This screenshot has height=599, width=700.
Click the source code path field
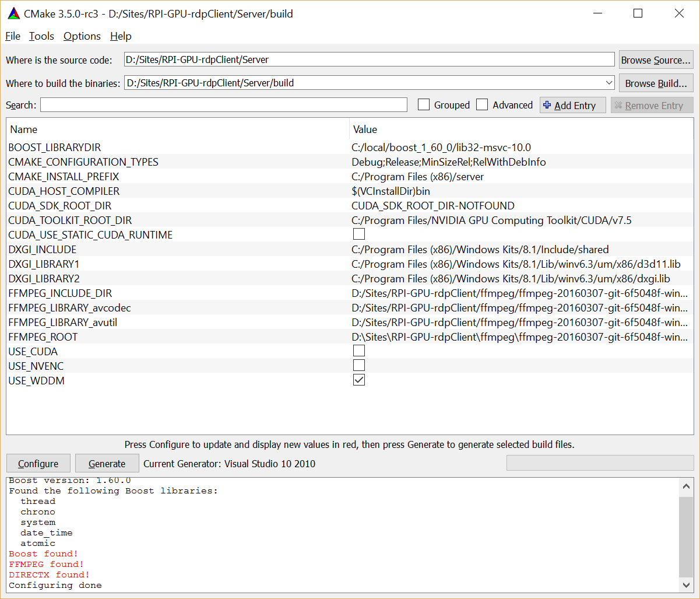tap(370, 59)
